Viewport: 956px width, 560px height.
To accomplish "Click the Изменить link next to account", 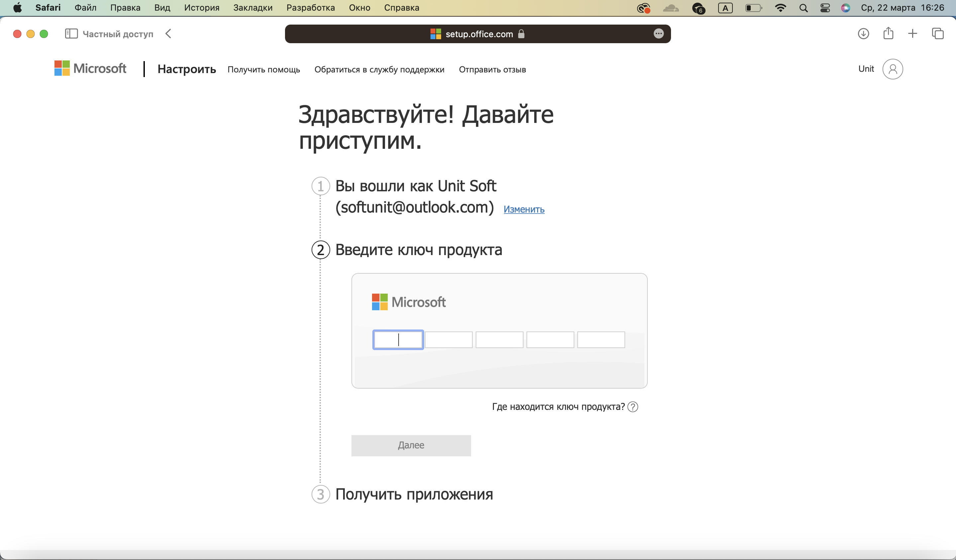I will 524,209.
